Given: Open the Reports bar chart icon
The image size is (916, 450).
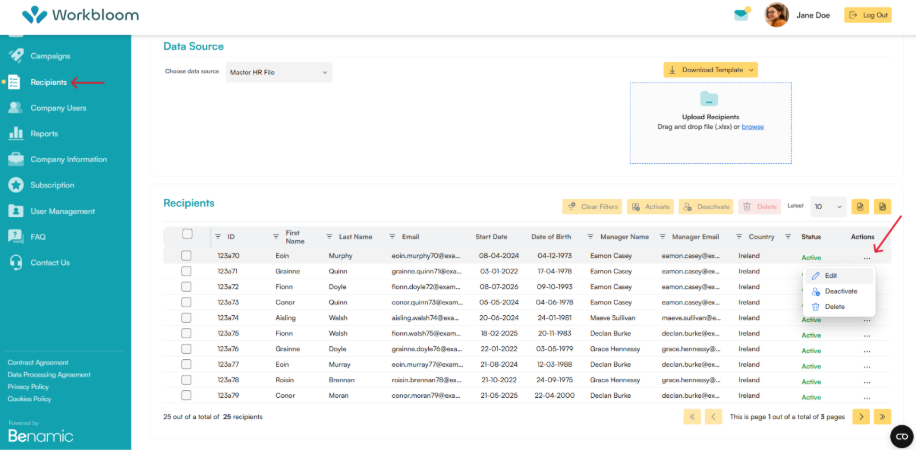Looking at the screenshot, I should [16, 134].
